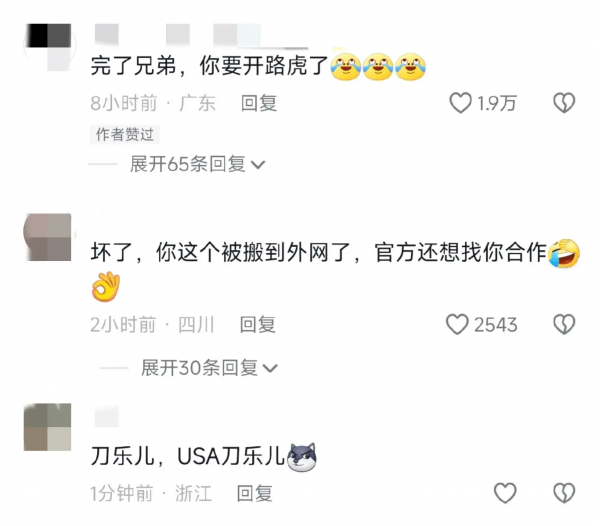Open the third commenter's username

tap(107, 416)
